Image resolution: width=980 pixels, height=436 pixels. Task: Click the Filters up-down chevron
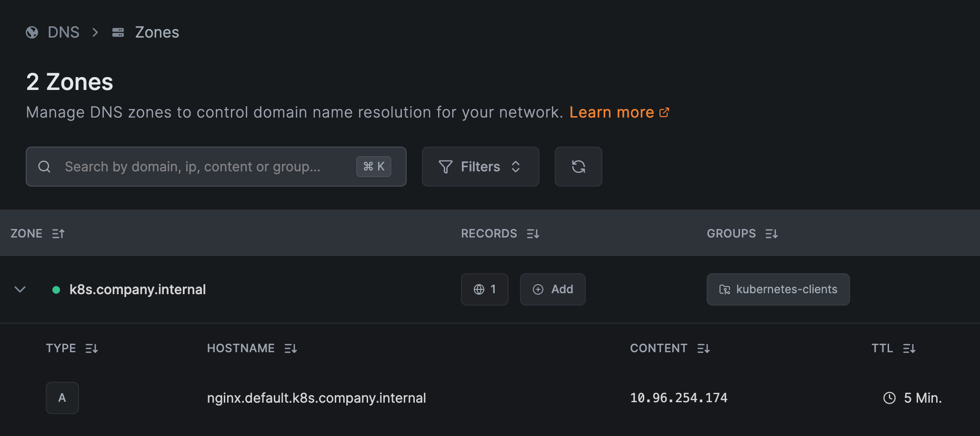pyautogui.click(x=516, y=167)
